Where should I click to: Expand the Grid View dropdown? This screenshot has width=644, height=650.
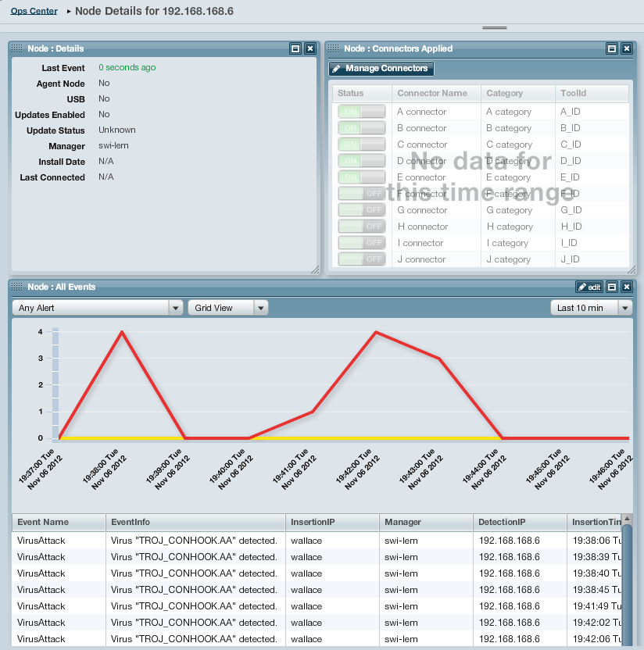(228, 308)
